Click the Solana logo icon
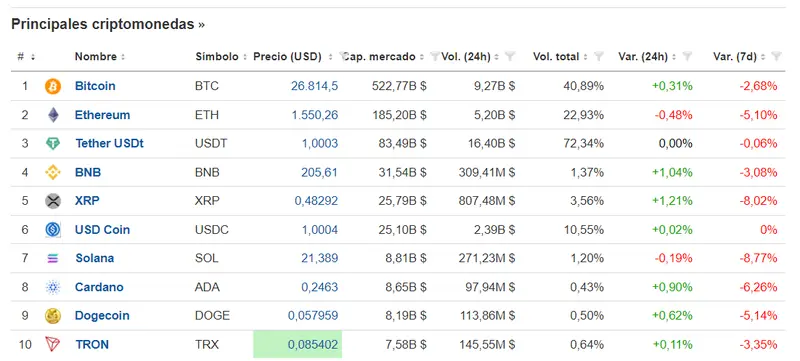The width and height of the screenshot is (800, 361). [x=53, y=259]
